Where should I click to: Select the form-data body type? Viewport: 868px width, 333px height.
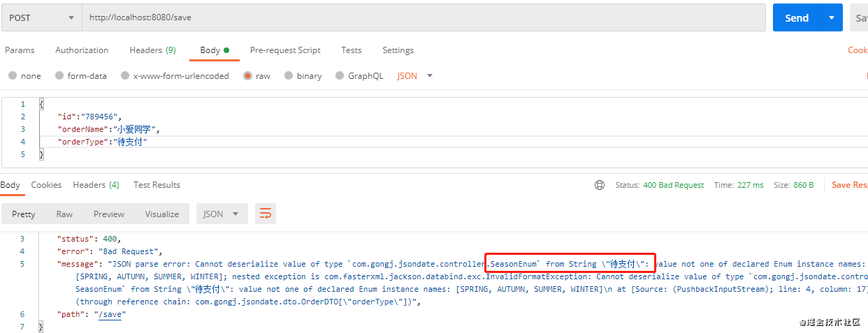81,76
